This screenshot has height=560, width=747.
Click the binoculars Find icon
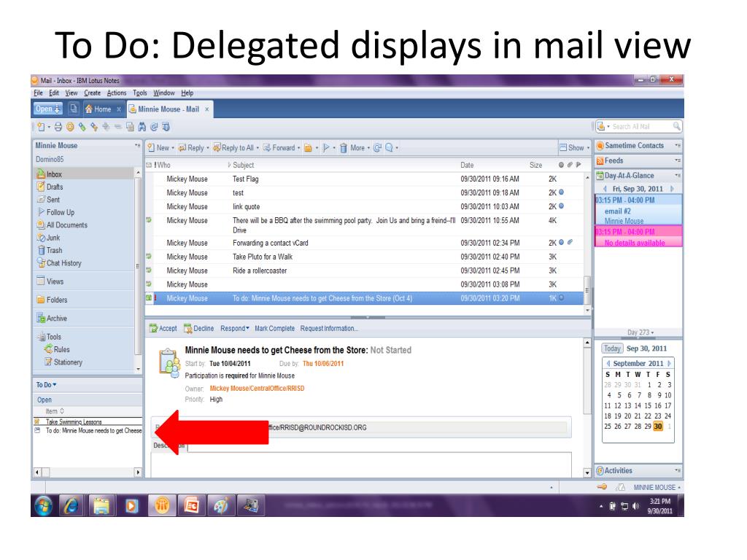[x=142, y=127]
